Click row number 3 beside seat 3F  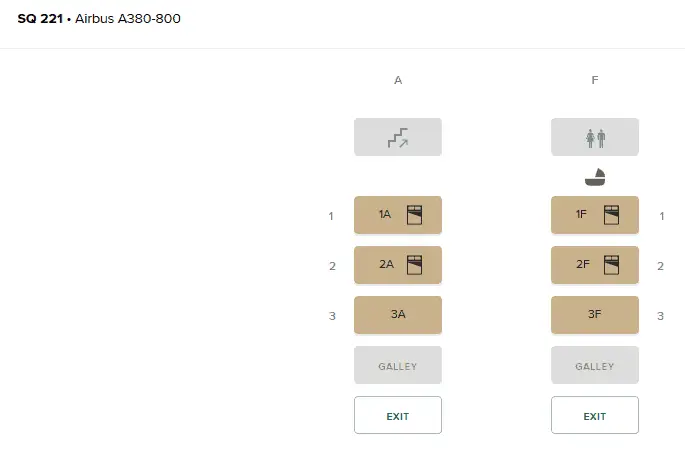tap(660, 316)
